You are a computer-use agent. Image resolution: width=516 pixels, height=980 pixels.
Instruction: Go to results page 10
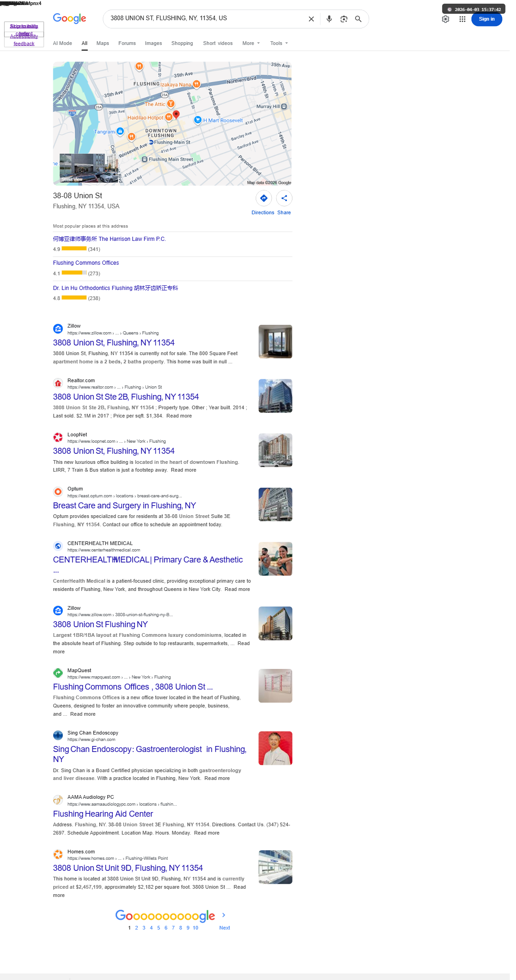(196, 928)
